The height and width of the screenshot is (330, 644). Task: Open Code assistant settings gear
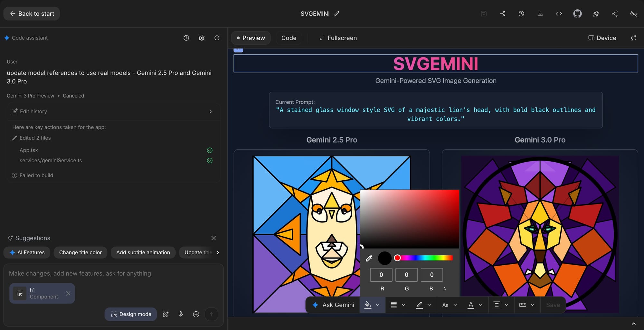coord(201,38)
